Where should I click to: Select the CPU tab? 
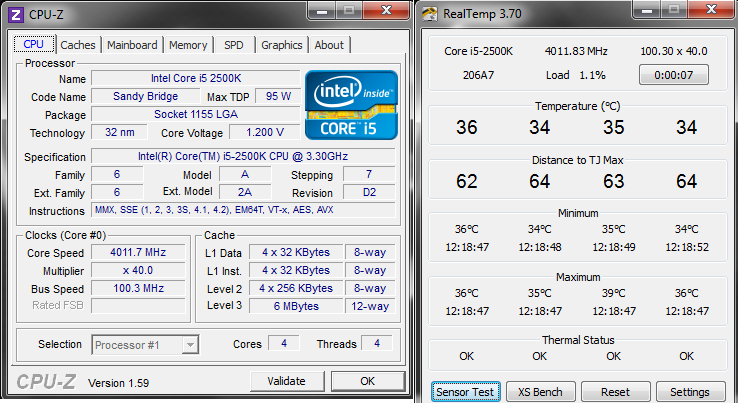pos(33,45)
